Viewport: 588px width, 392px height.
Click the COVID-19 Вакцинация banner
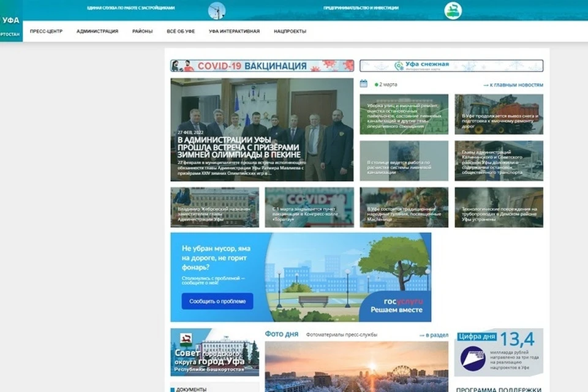click(262, 66)
